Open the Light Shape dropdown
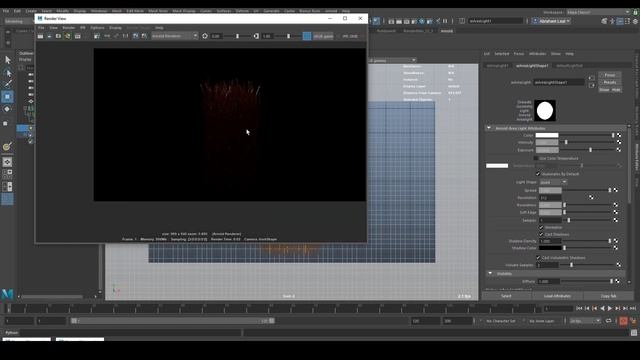 tap(553, 182)
